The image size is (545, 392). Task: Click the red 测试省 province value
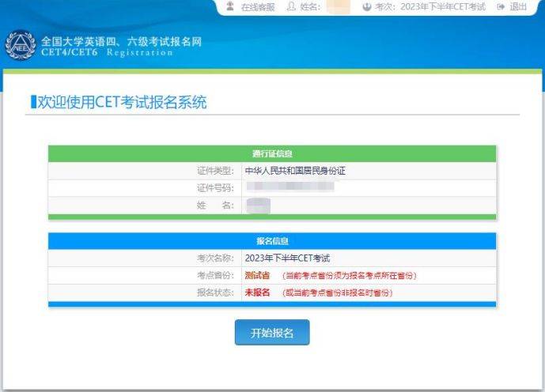pos(257,275)
